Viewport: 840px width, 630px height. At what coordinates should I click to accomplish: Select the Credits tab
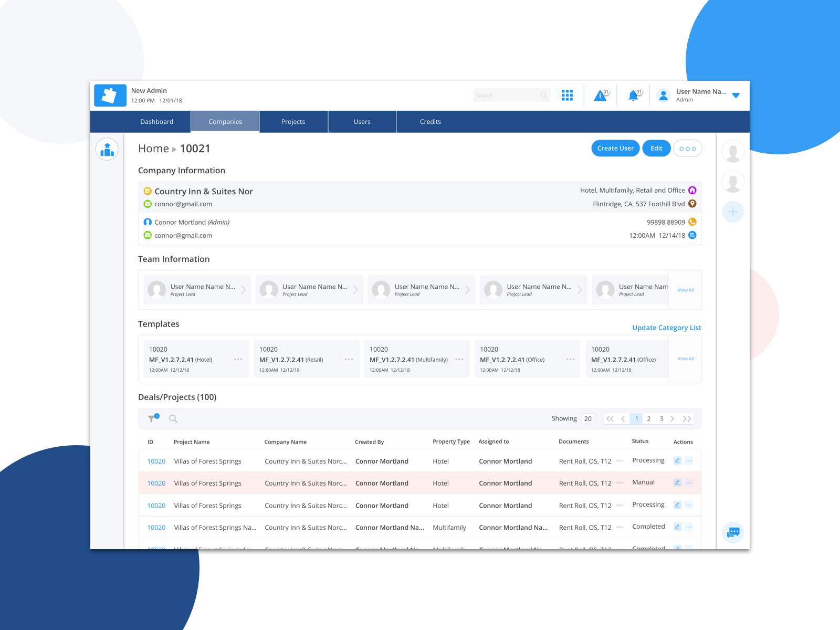pos(430,122)
